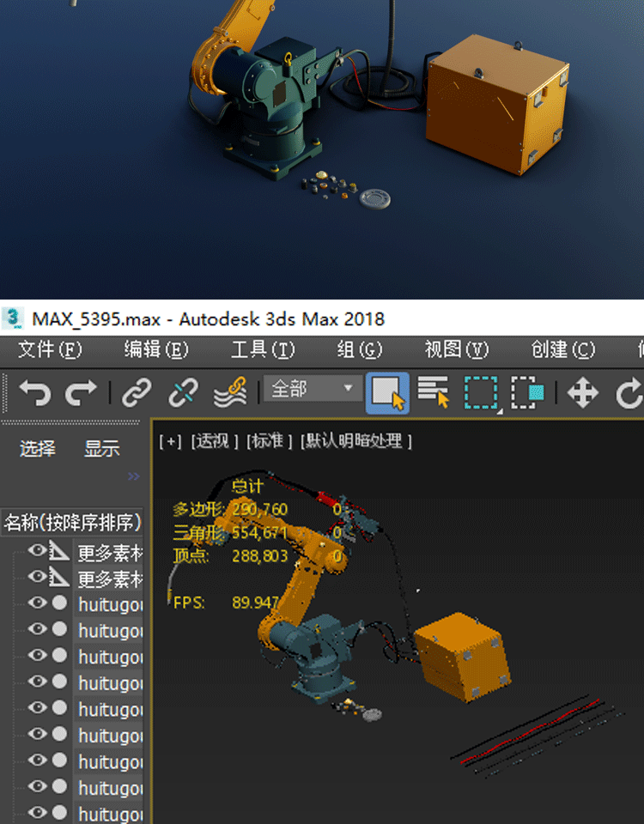
Task: Hide the second huitugou object via its eye icon
Action: (x=37, y=629)
